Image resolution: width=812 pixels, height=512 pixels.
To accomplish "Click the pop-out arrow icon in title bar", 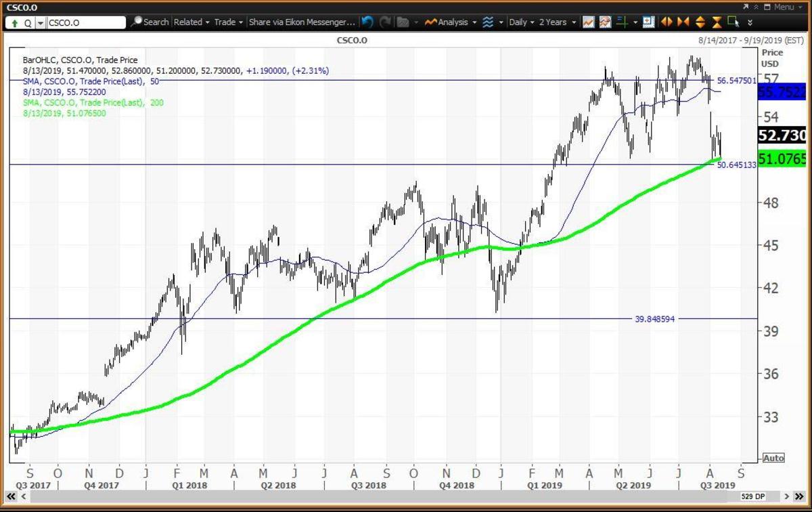I will [x=744, y=7].
